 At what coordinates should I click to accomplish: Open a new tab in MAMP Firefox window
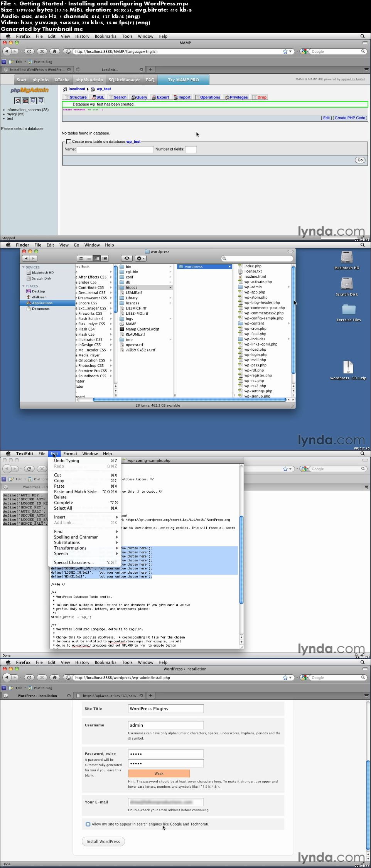pos(151,69)
